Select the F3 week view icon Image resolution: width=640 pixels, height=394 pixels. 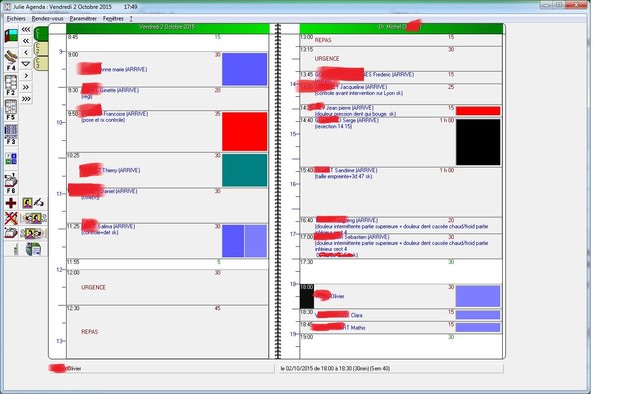(11, 135)
